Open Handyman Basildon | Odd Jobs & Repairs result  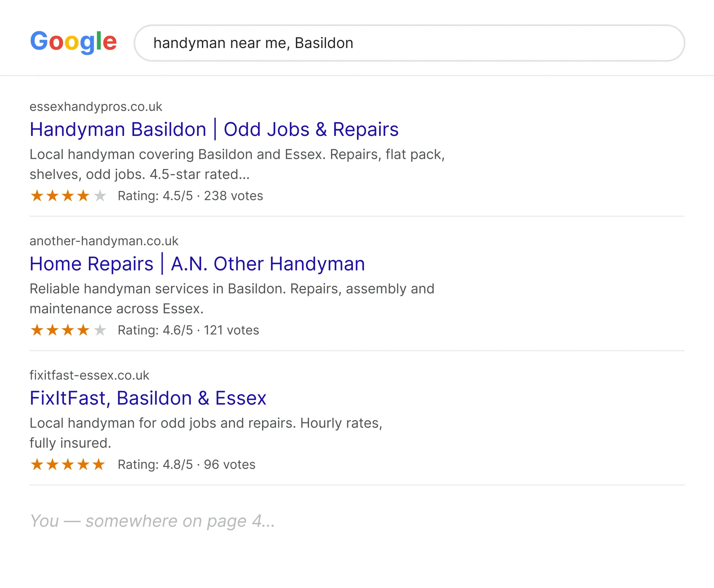click(214, 129)
